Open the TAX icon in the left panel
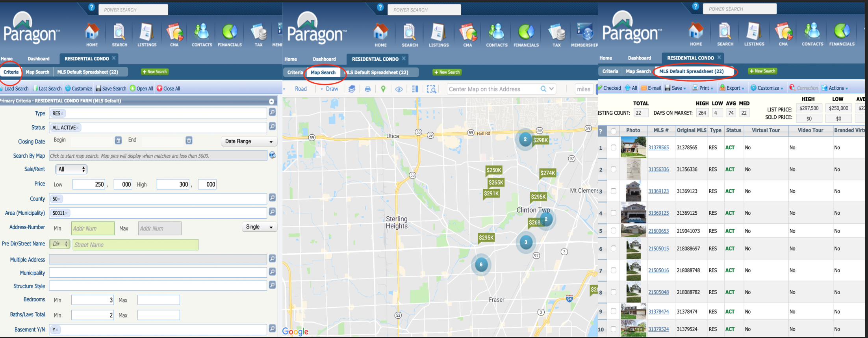 [x=258, y=35]
